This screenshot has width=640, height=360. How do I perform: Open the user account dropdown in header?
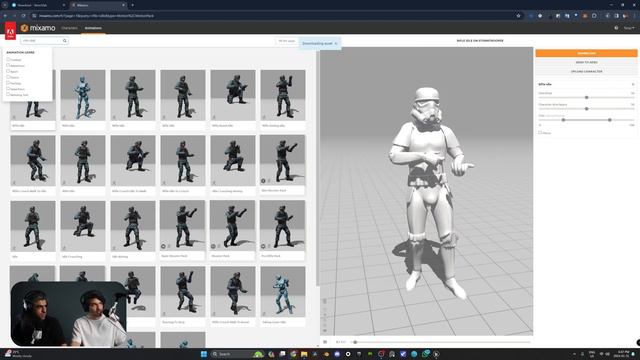click(x=629, y=28)
